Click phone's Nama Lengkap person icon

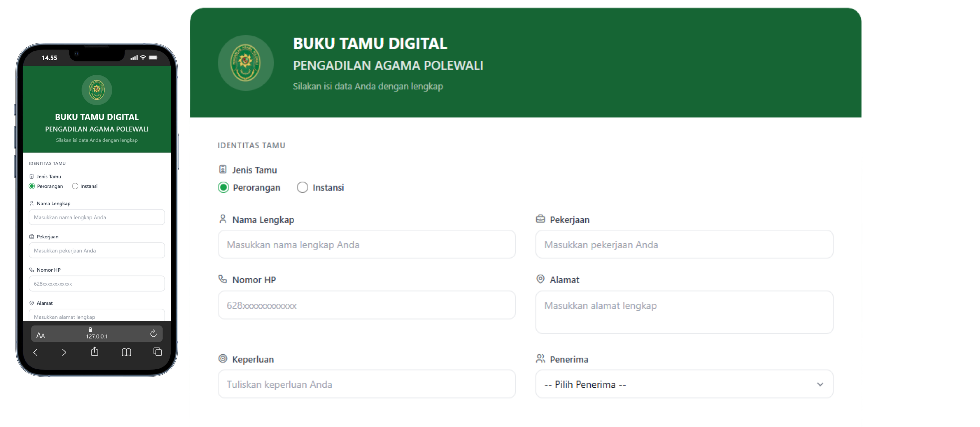pyautogui.click(x=32, y=203)
